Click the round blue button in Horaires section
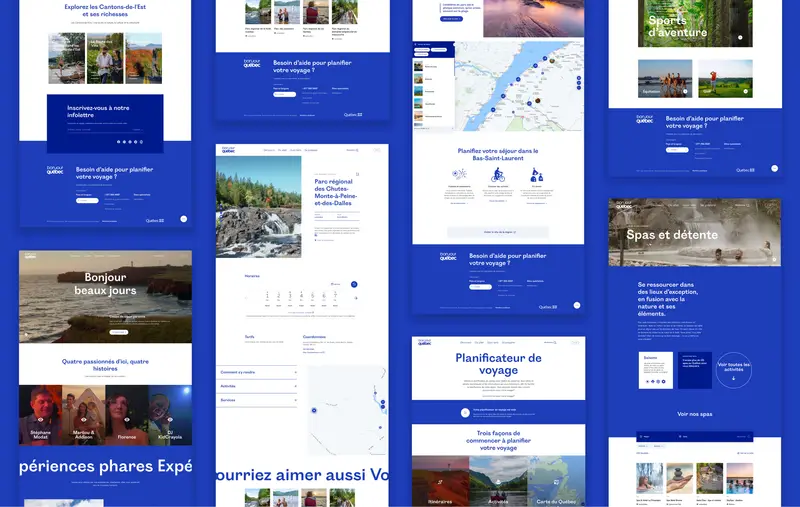This screenshot has height=507, width=800. point(354,284)
